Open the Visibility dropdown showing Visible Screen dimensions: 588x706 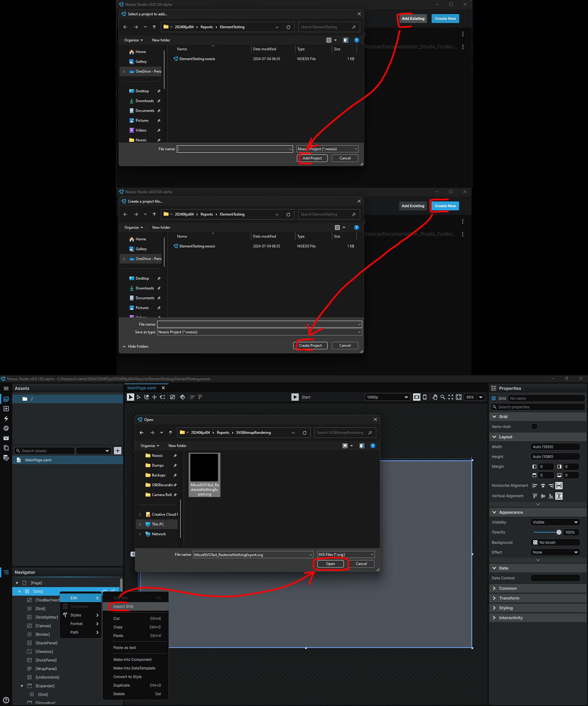(x=555, y=522)
